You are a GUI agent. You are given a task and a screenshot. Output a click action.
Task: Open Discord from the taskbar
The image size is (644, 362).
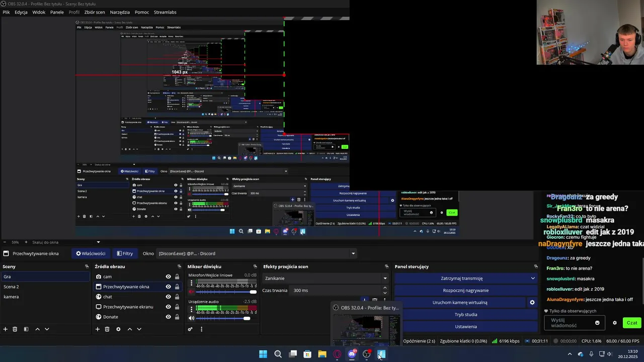coord(352,354)
